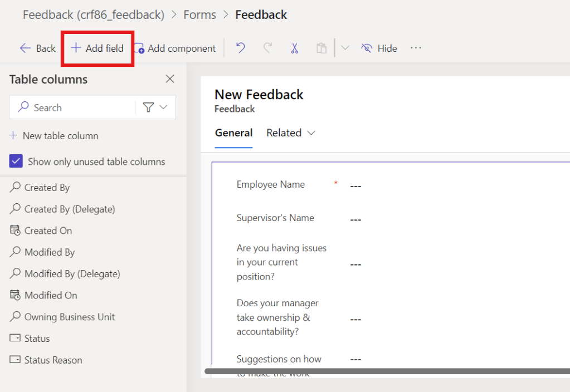Viewport: 570px width, 392px height.
Task: Click the Cut scissors icon
Action: click(295, 48)
